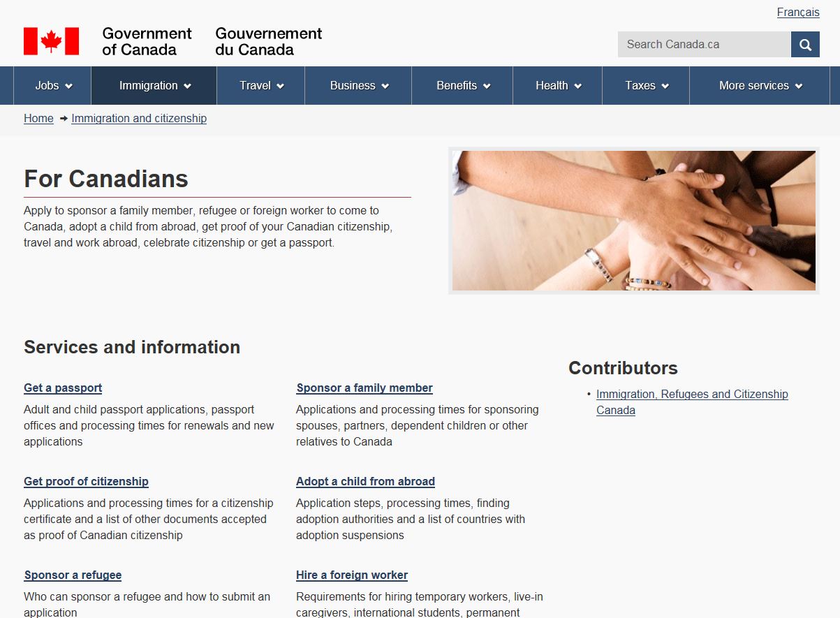Open the Business menu
The width and height of the screenshot is (840, 618).
(x=359, y=85)
